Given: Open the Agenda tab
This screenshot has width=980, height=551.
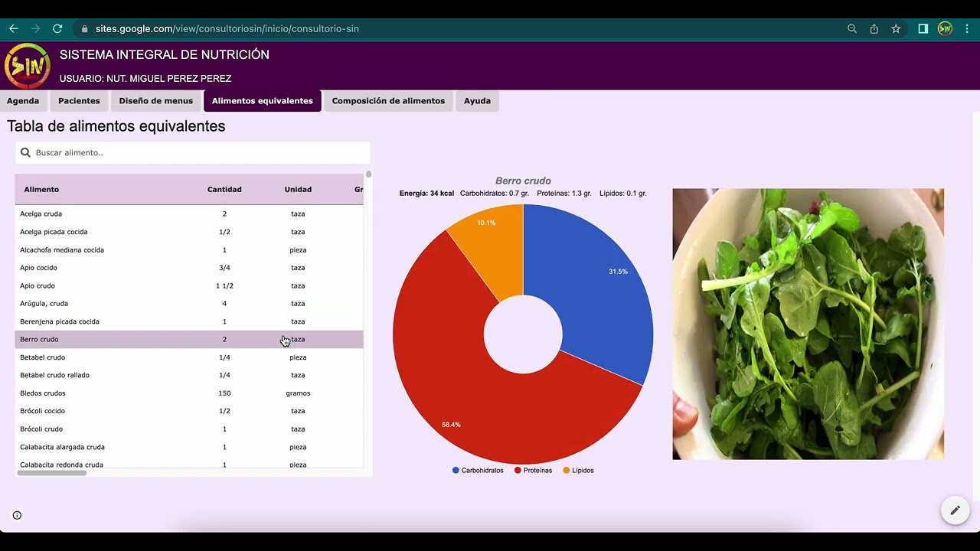Looking at the screenshot, I should point(23,101).
